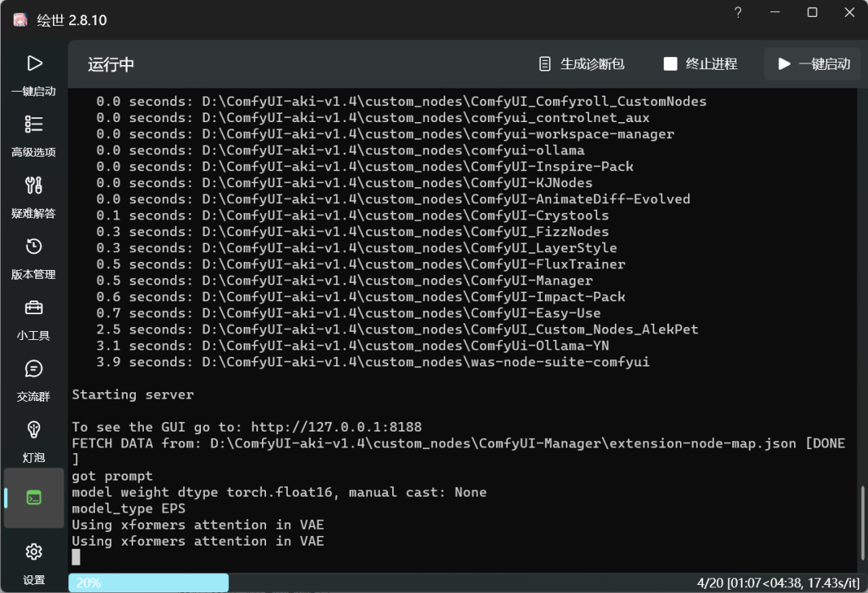868x593 pixels.
Task: Click the ComfyUI-Inspire-Pack log line
Action: pyautogui.click(x=365, y=166)
